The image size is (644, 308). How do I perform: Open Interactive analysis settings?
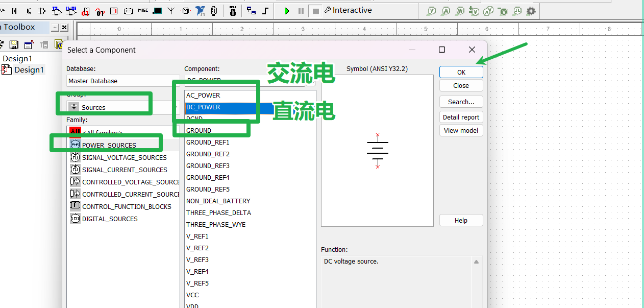[x=348, y=10]
